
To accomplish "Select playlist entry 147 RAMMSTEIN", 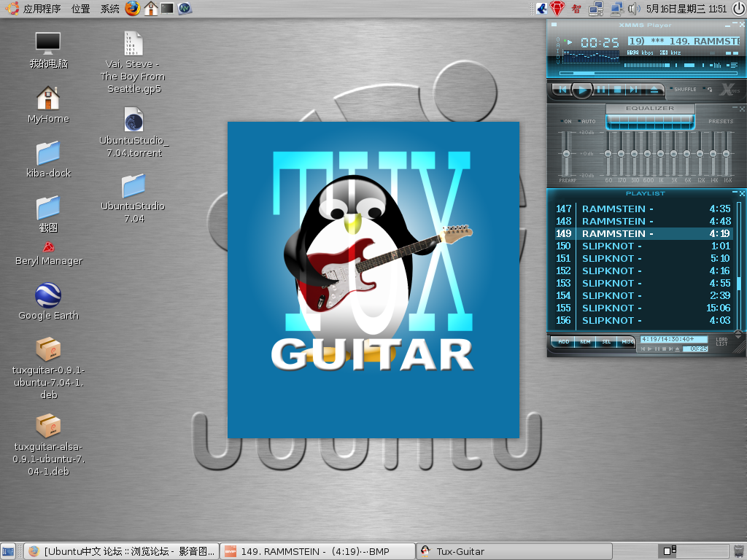I will pos(643,209).
